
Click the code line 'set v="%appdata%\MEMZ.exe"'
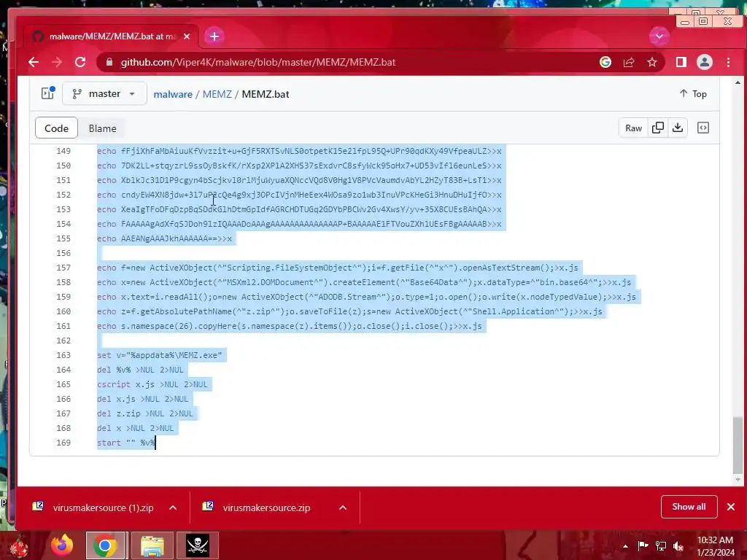click(160, 355)
